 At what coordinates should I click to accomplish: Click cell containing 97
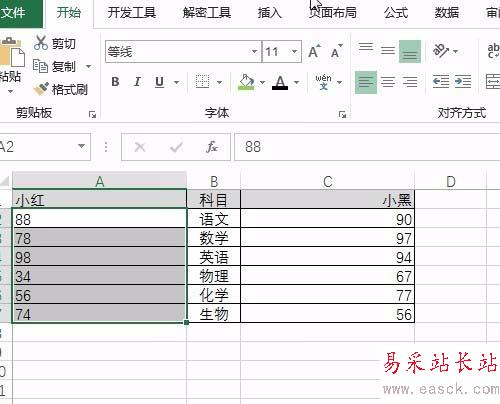(328, 238)
